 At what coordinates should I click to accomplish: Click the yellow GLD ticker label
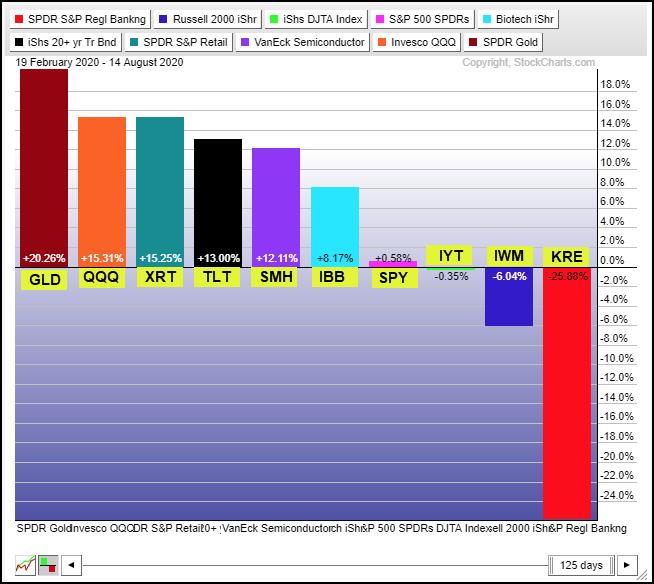(x=44, y=278)
